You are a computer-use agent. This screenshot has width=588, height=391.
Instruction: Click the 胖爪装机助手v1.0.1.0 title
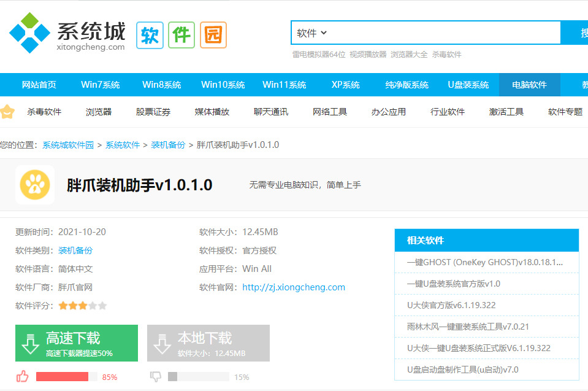point(140,185)
